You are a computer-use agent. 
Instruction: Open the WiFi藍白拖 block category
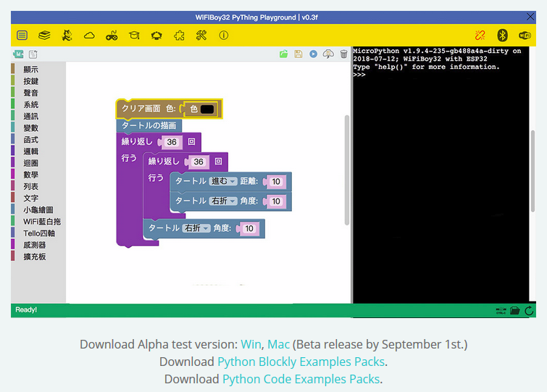click(42, 222)
